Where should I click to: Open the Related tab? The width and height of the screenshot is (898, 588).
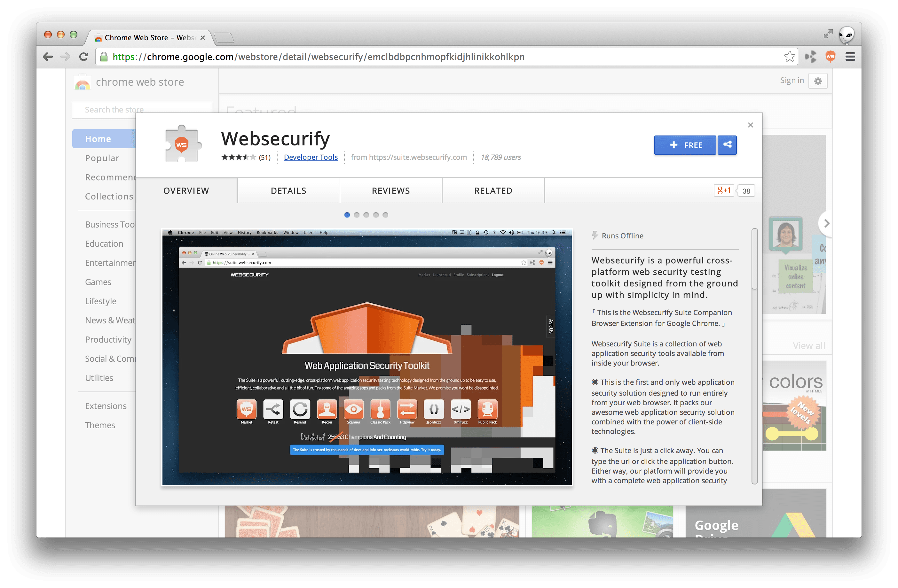click(493, 191)
